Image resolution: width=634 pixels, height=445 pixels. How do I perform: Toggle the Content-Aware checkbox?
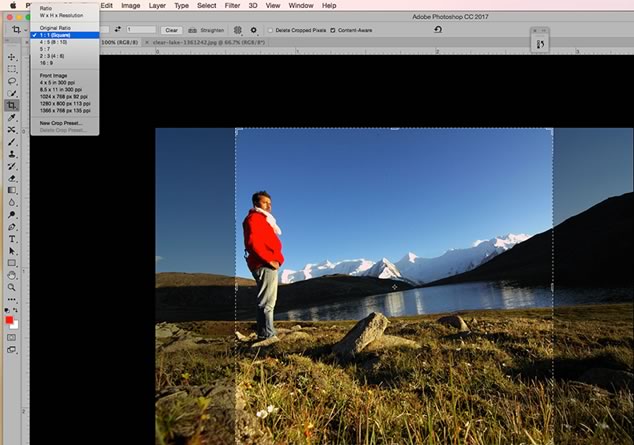[x=333, y=30]
